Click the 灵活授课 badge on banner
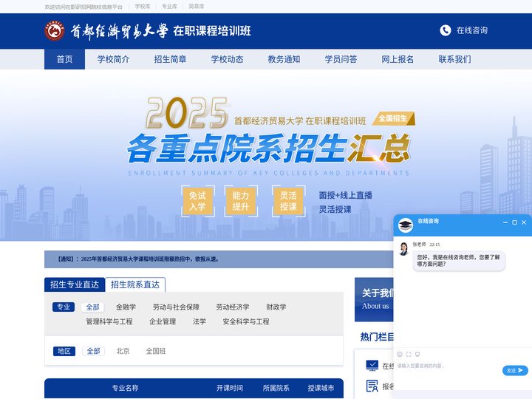 tap(288, 201)
